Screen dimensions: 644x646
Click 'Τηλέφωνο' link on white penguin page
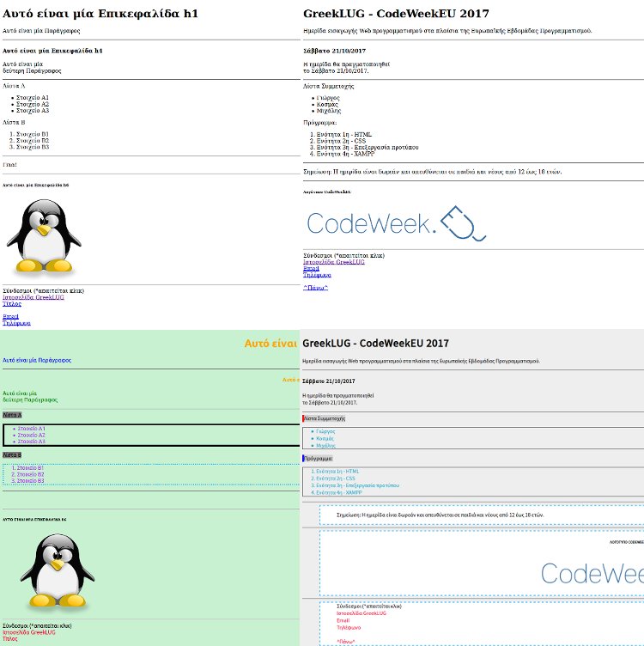(x=16, y=323)
